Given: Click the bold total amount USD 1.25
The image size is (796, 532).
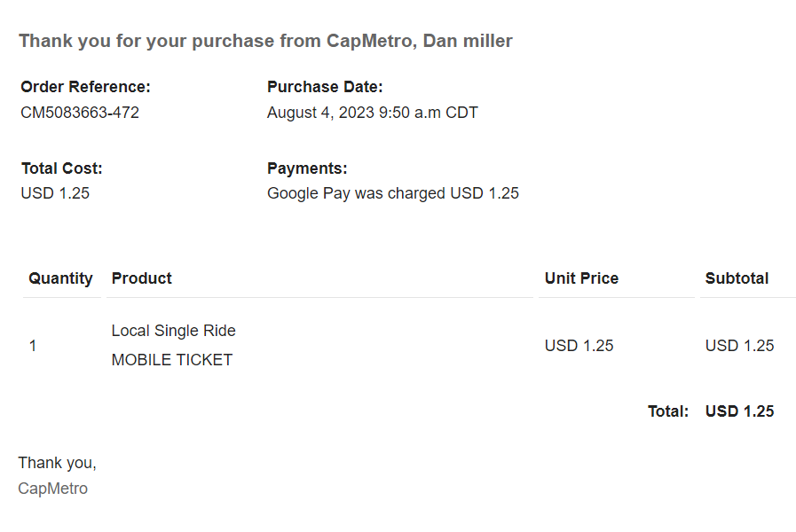Looking at the screenshot, I should click(x=739, y=411).
